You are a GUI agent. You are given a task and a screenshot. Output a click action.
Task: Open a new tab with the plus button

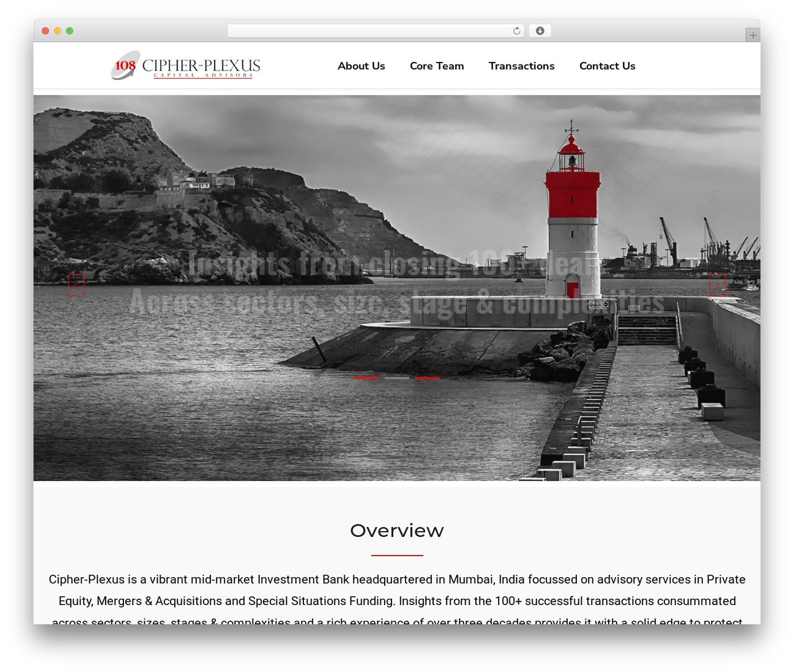[x=752, y=35]
